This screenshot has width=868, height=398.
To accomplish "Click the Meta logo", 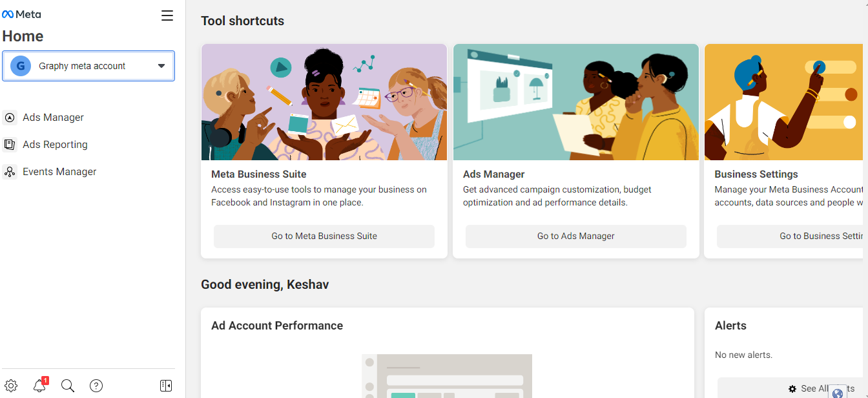I will tap(22, 14).
